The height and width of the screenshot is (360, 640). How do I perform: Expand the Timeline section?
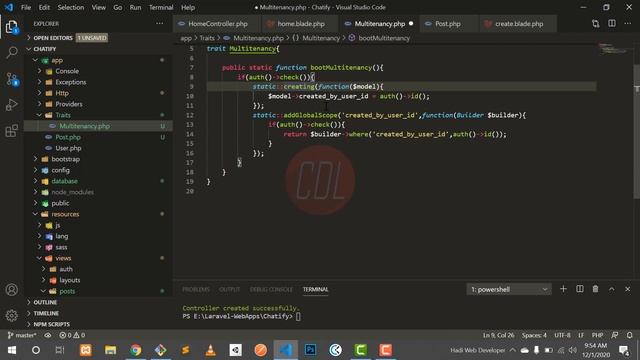click(x=98, y=313)
